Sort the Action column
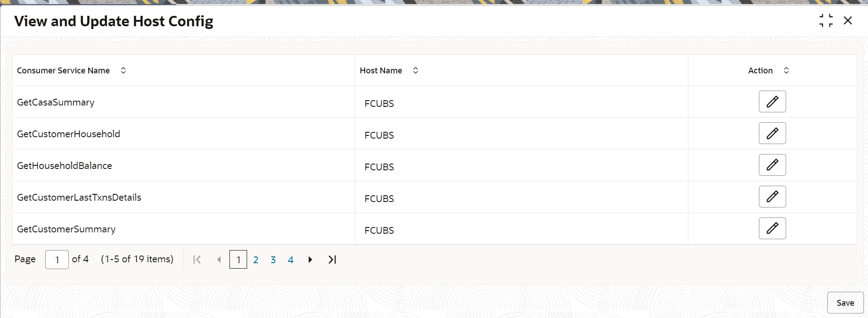This screenshot has height=318, width=868. click(786, 70)
